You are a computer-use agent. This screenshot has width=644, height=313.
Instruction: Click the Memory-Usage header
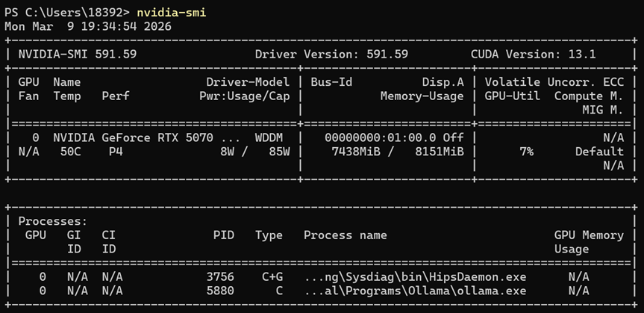click(422, 96)
